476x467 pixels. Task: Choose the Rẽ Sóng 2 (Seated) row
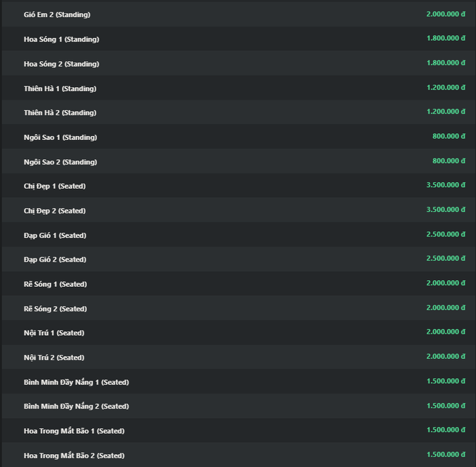55,309
